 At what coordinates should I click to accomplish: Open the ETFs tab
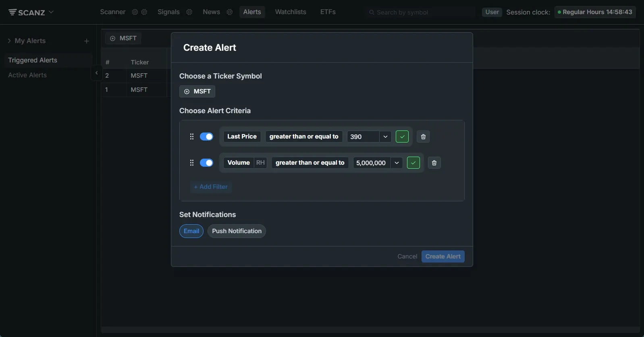(328, 12)
